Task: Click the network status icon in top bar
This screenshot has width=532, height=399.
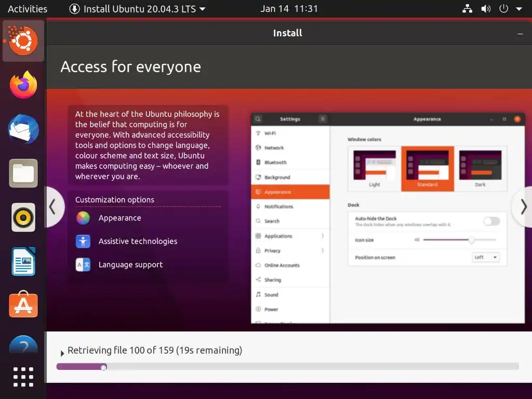Action: click(467, 9)
